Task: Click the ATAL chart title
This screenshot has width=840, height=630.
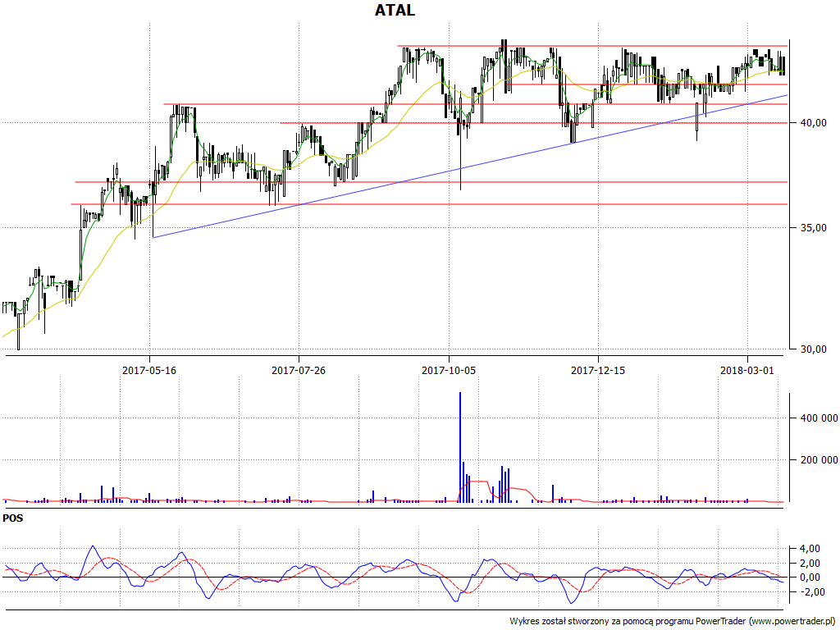Action: 395,10
